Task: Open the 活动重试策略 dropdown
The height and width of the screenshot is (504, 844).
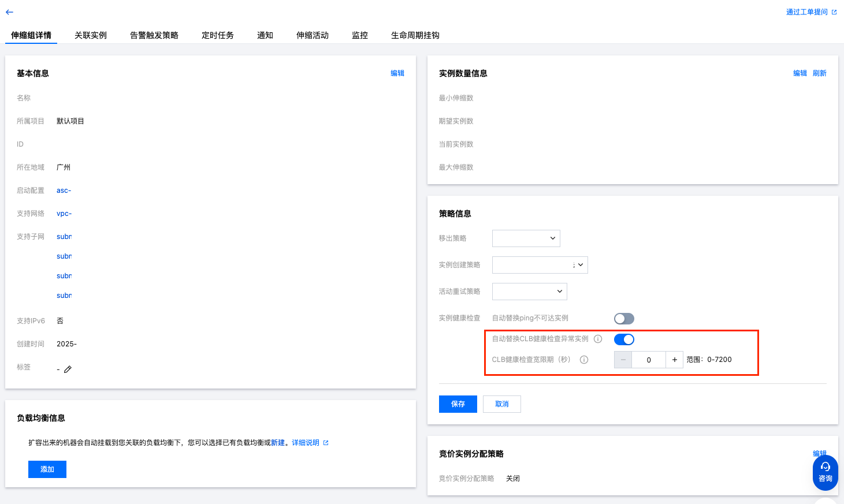Action: (530, 292)
